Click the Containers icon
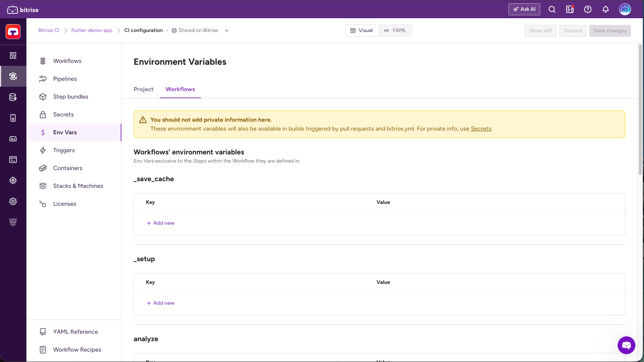Image resolution: width=644 pixels, height=362 pixels. 43,168
